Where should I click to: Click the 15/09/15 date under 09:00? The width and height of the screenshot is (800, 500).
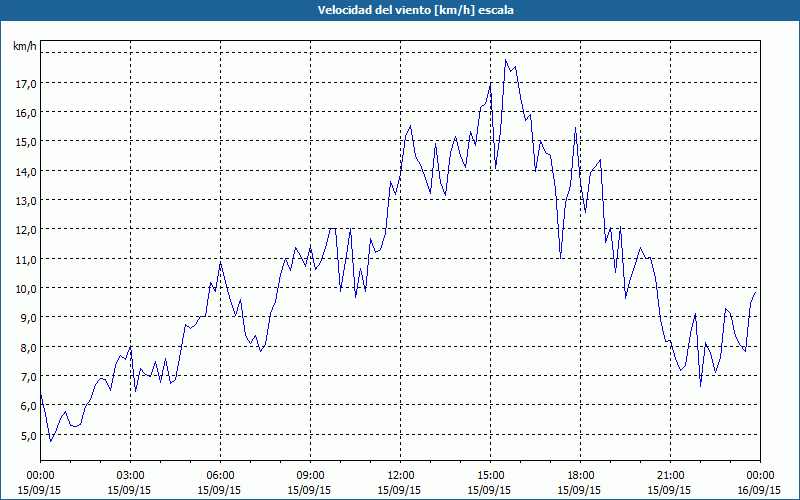(309, 490)
